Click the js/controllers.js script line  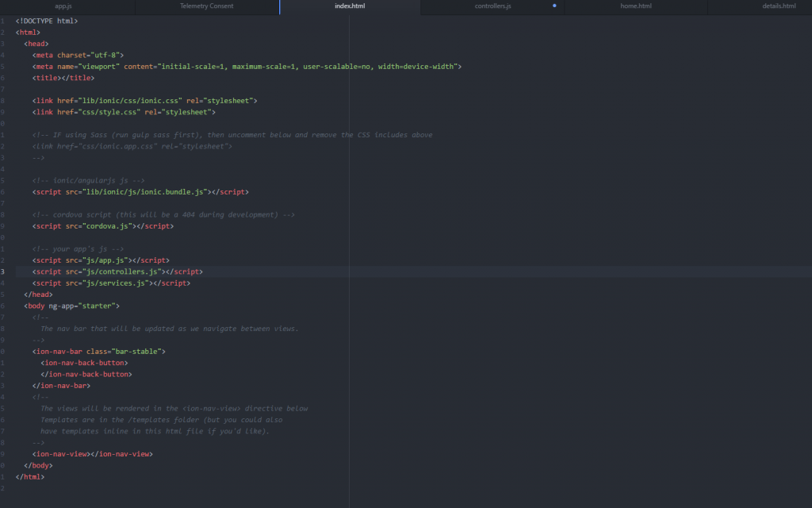coord(117,271)
